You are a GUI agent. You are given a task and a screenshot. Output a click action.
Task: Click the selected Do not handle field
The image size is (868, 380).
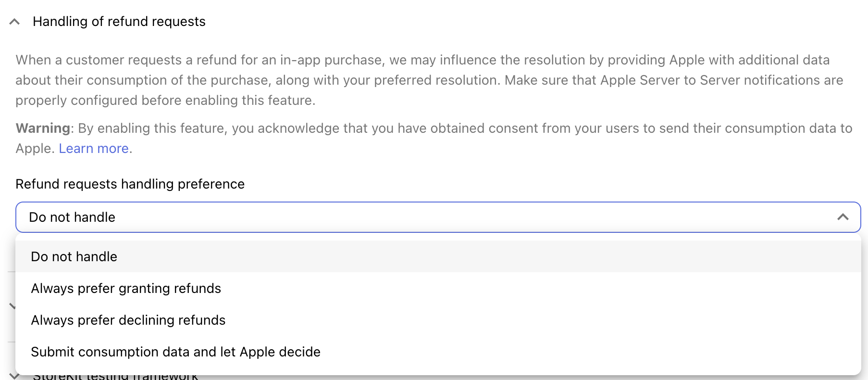[438, 217]
